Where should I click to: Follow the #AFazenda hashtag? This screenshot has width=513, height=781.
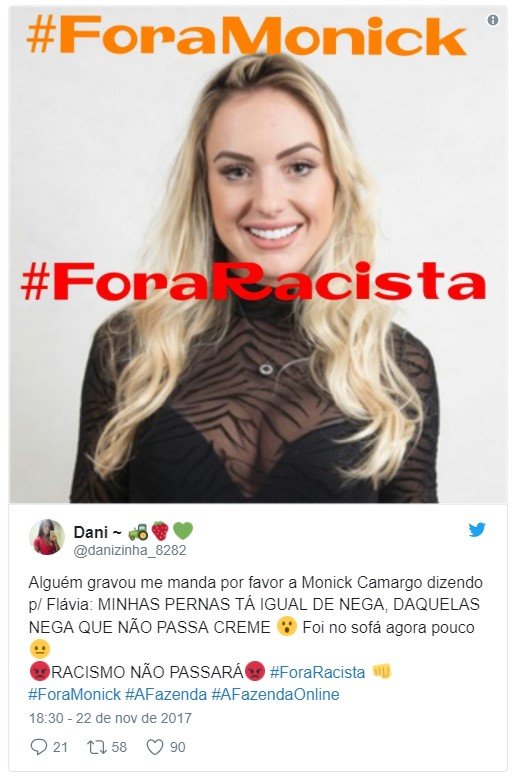[166, 694]
